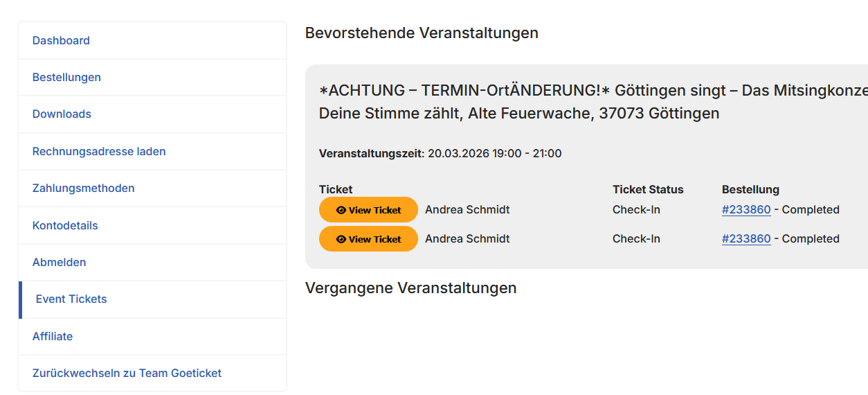Navigate to Zahlungsmethoden
The width and height of the screenshot is (868, 395).
coord(83,188)
